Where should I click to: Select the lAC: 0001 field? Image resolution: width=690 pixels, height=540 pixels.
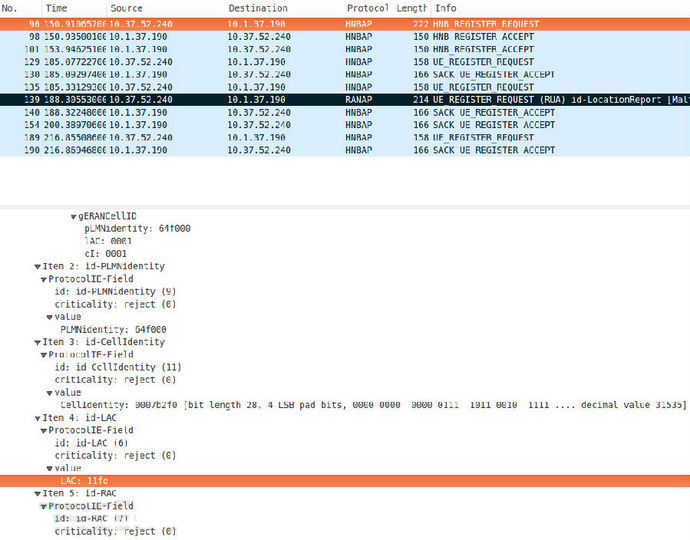pyautogui.click(x=108, y=242)
